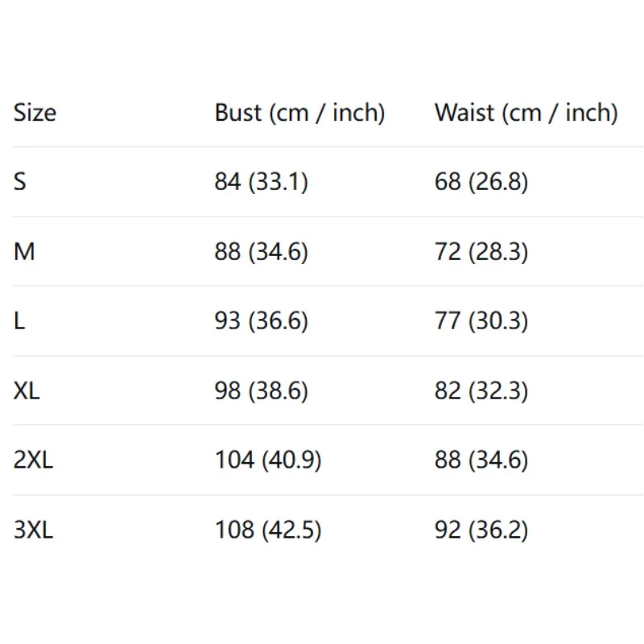644x644 pixels.
Task: Click bust value 84 (33.1)
Action: point(261,182)
